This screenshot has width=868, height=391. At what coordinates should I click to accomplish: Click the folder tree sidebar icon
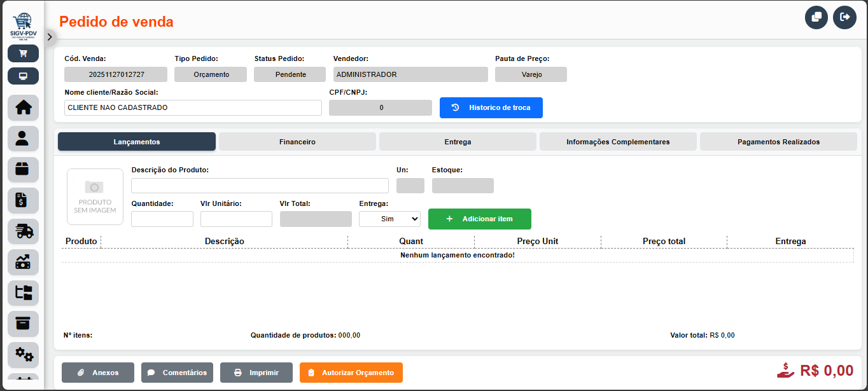coord(23,293)
